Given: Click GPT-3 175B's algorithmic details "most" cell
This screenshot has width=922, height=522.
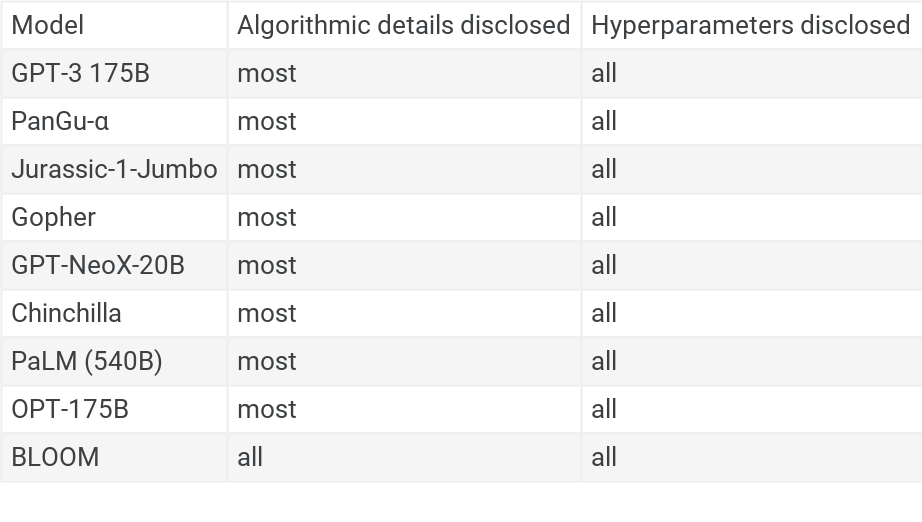Looking at the screenshot, I should pyautogui.click(x=267, y=73).
